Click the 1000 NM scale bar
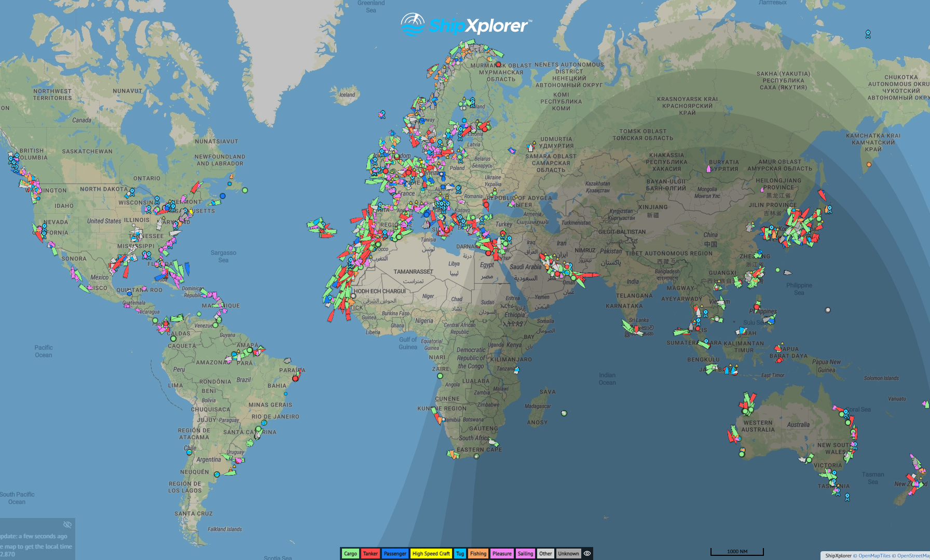 [737, 551]
